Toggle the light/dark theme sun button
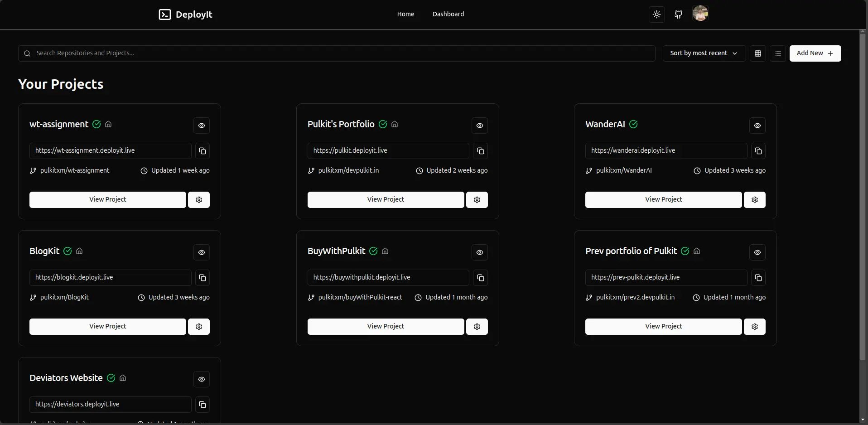 pos(656,14)
